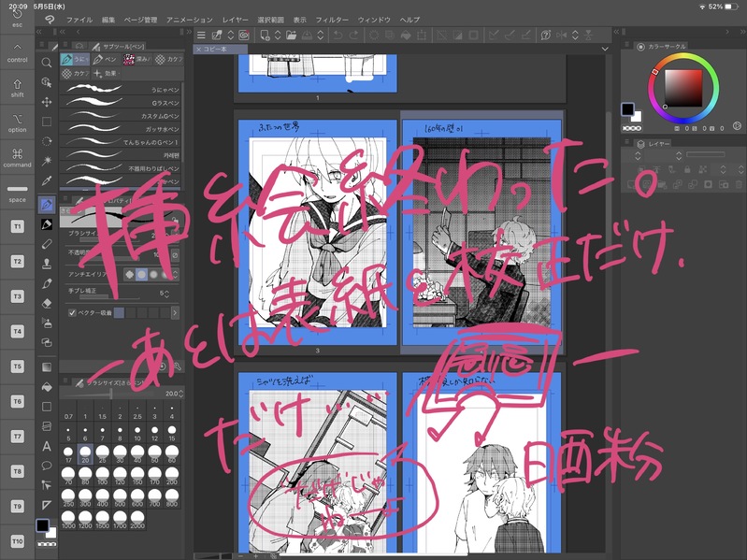Select the Eraser tool
747x560 pixels.
click(46, 303)
